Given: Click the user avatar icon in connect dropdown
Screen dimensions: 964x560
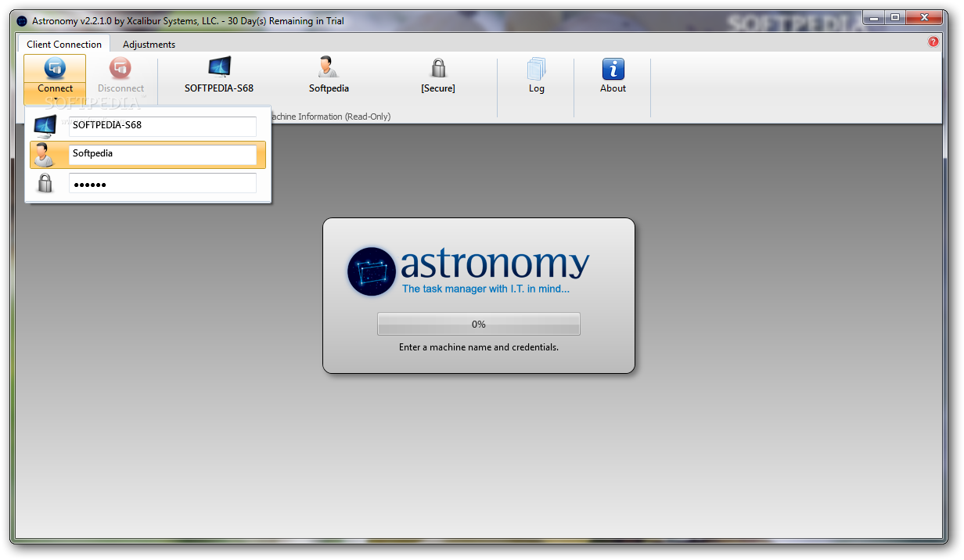Looking at the screenshot, I should click(x=45, y=154).
